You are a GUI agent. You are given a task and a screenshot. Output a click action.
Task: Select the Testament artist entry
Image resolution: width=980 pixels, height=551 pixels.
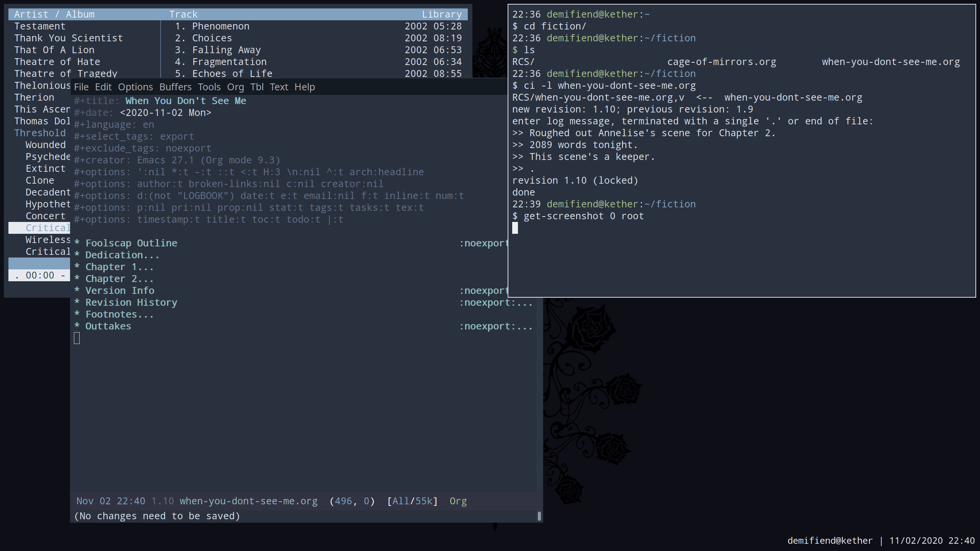point(40,26)
